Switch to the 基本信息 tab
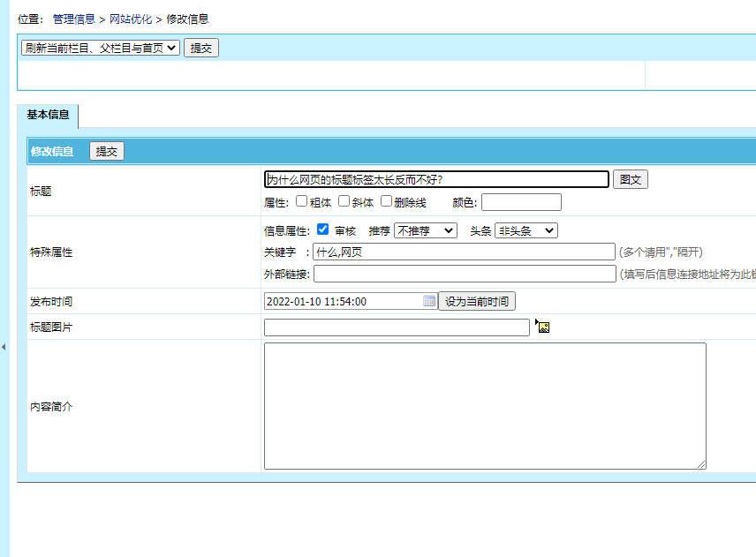The image size is (756, 557). 47,116
